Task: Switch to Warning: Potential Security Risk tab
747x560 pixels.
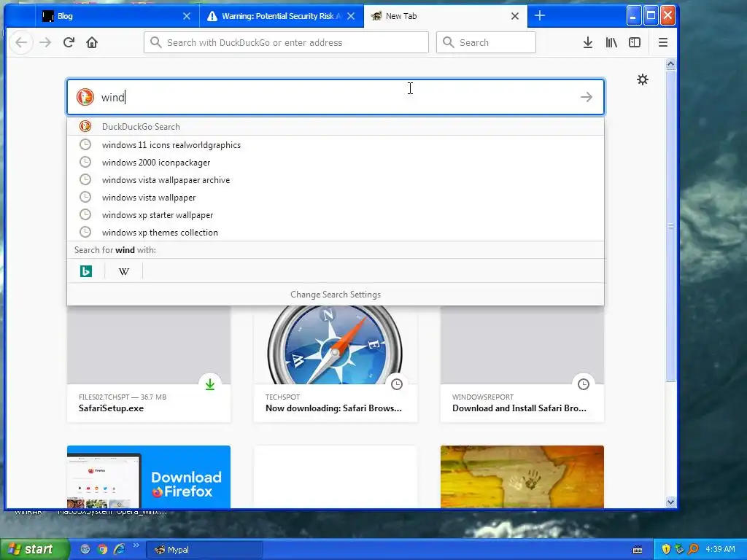Action: click(282, 16)
